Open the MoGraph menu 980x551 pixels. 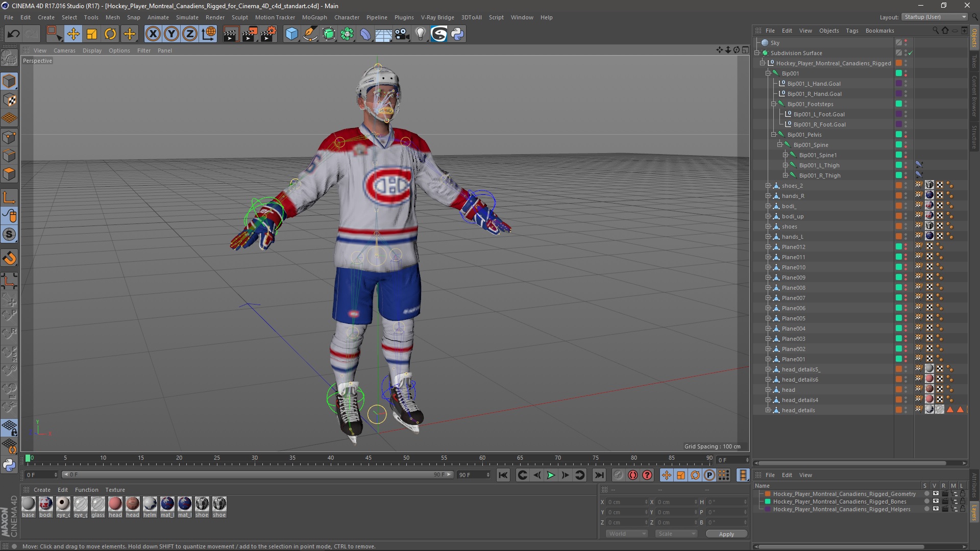coord(314,17)
